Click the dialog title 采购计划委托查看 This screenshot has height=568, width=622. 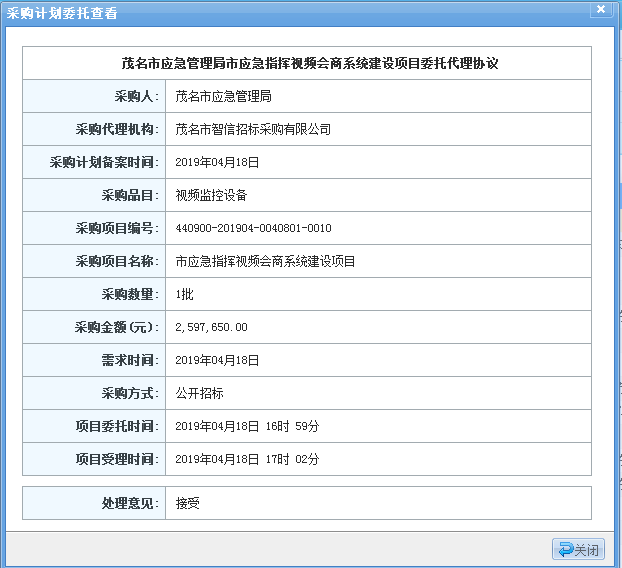click(62, 13)
